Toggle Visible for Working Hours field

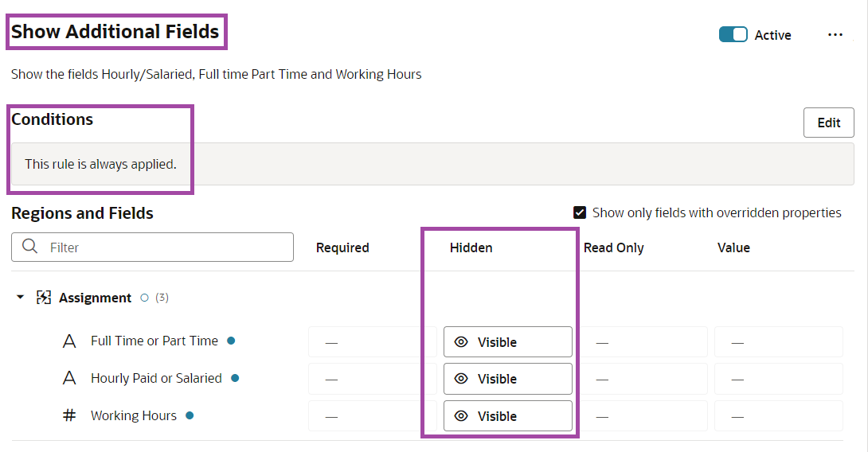pos(507,416)
